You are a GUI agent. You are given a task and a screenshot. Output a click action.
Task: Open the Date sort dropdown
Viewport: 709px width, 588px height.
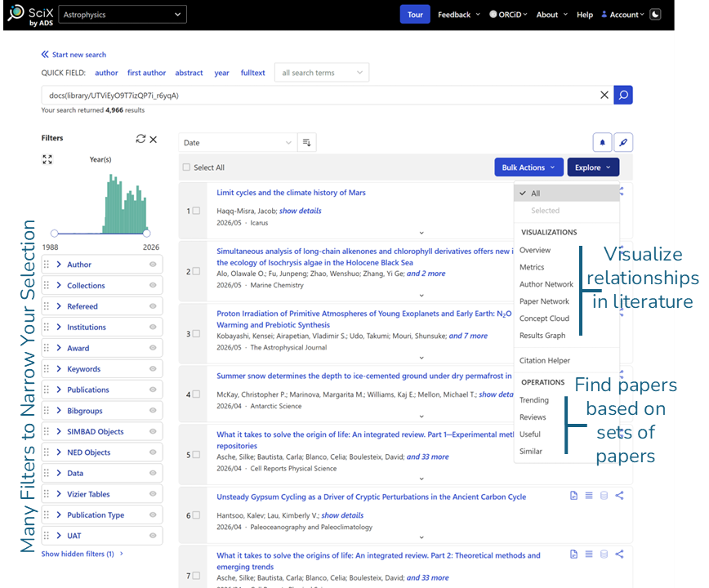(238, 142)
